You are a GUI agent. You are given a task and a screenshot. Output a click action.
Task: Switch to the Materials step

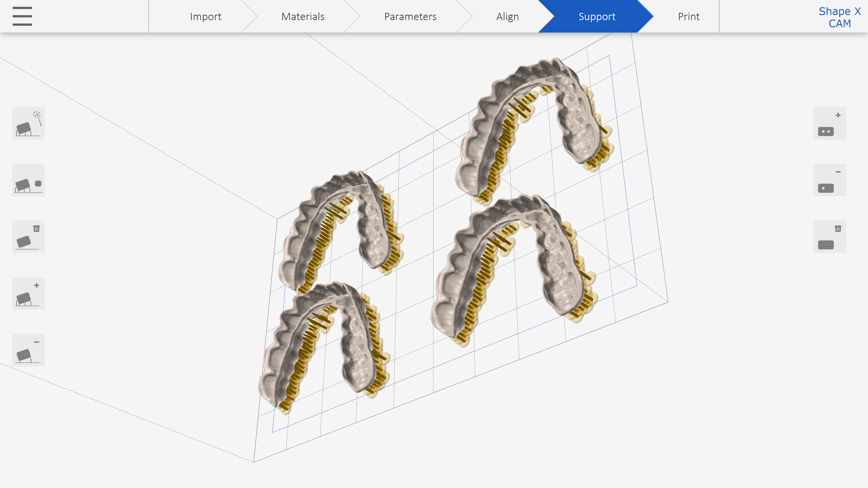pos(303,16)
